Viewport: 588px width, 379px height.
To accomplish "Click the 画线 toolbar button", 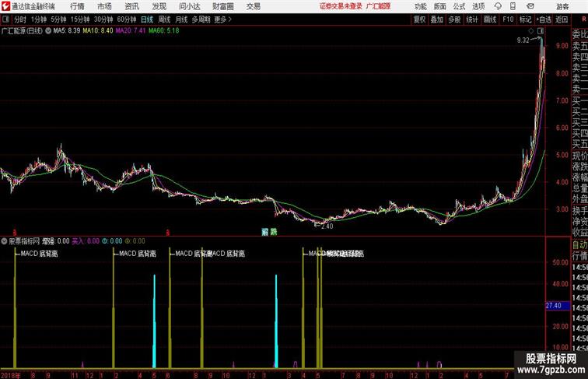I will (x=490, y=19).
